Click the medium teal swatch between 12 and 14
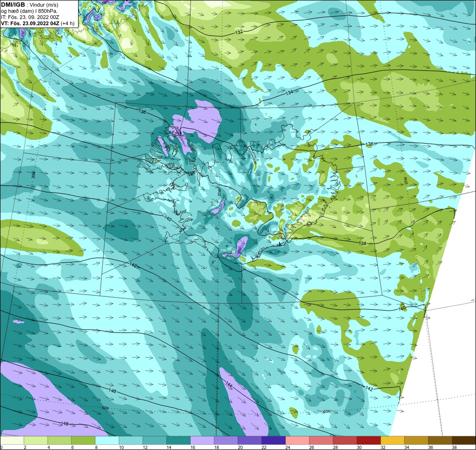 click(155, 440)
